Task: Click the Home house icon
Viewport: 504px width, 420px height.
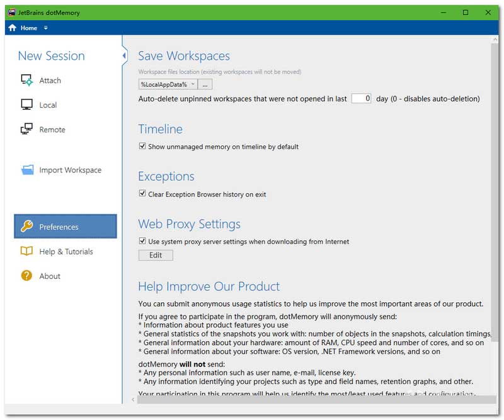Action: 12,28
